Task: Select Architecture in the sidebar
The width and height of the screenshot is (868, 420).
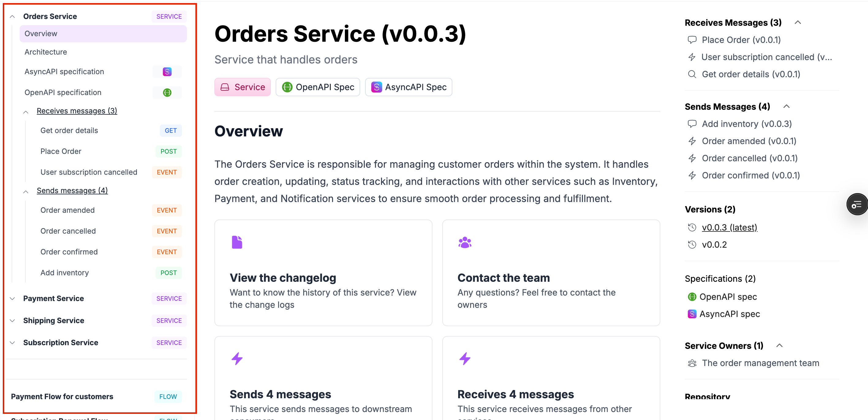Action: (46, 52)
